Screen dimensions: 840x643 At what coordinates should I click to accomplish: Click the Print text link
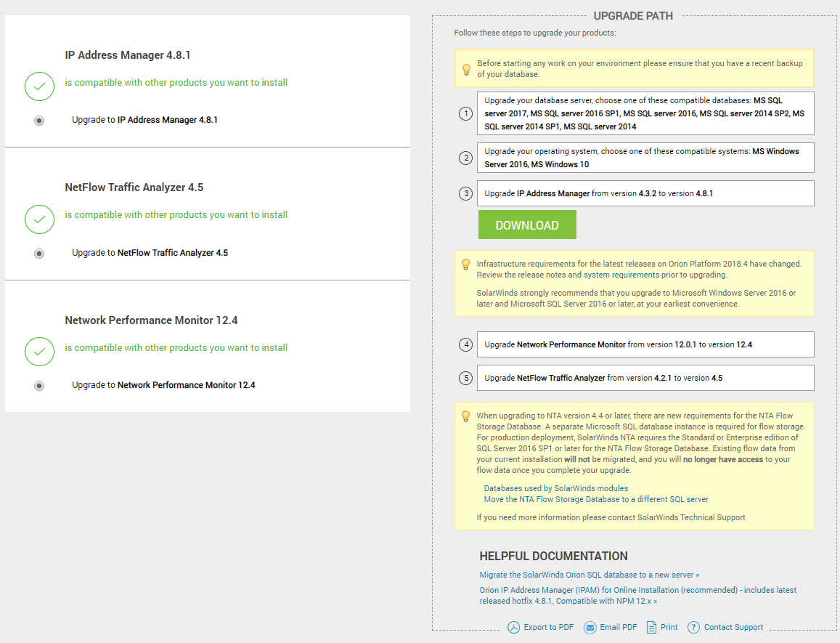(x=669, y=628)
